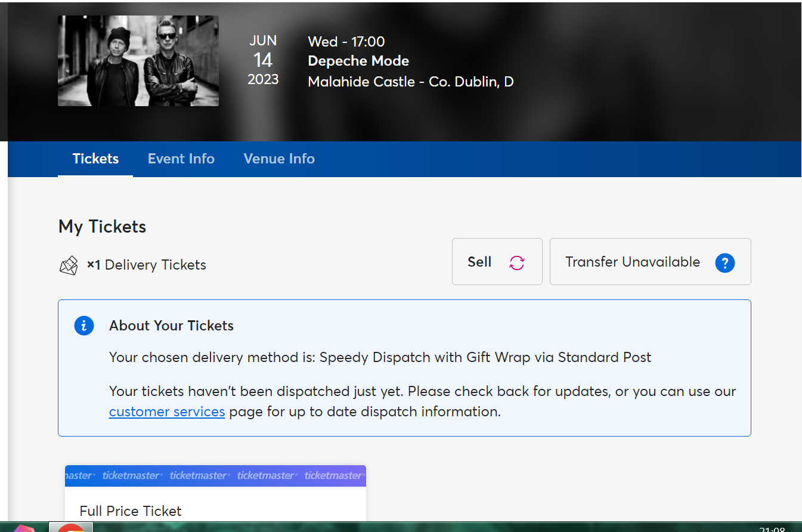Open Chrome from the taskbar

[x=71, y=528]
